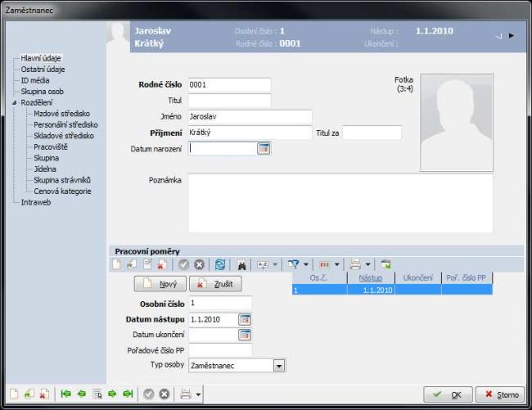Select the 1.1.2010 row in the table
Viewport: 532px width, 410px height.
(x=392, y=290)
